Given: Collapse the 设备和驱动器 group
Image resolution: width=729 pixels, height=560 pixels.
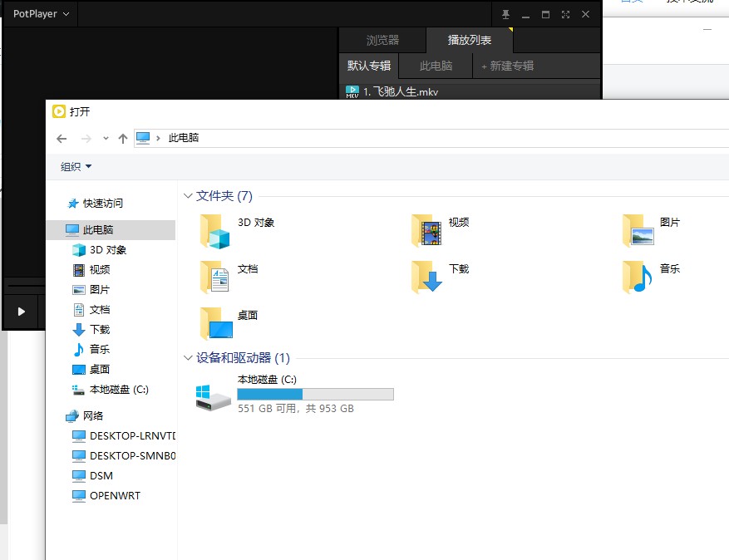Looking at the screenshot, I should coord(188,358).
